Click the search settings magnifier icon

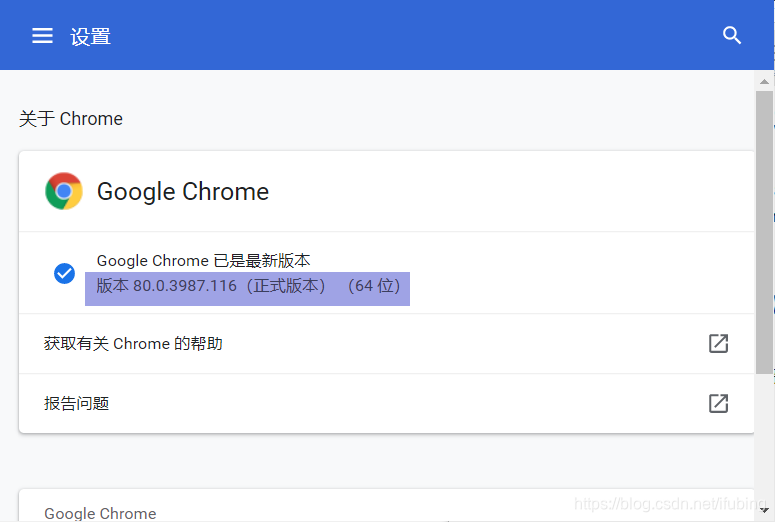click(x=732, y=36)
